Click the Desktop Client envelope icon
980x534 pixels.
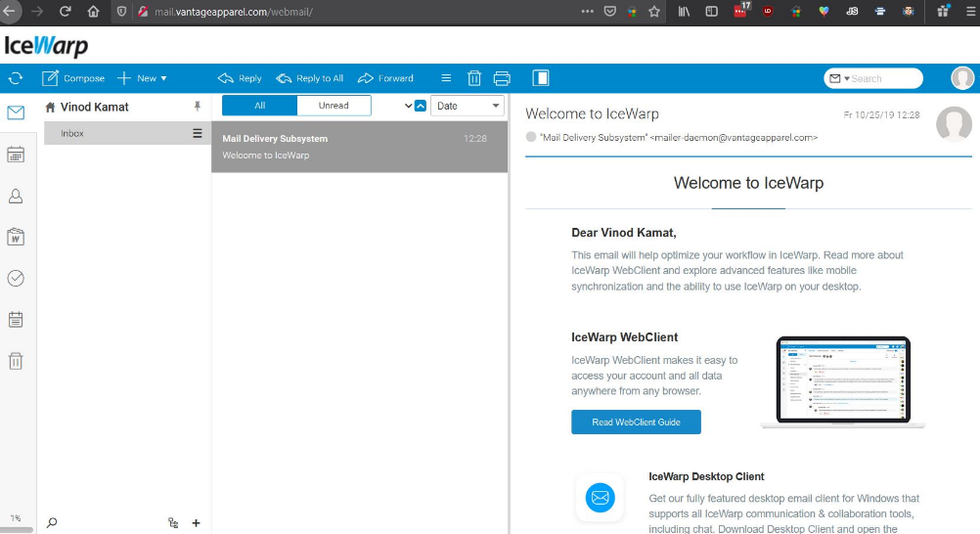pyautogui.click(x=600, y=498)
